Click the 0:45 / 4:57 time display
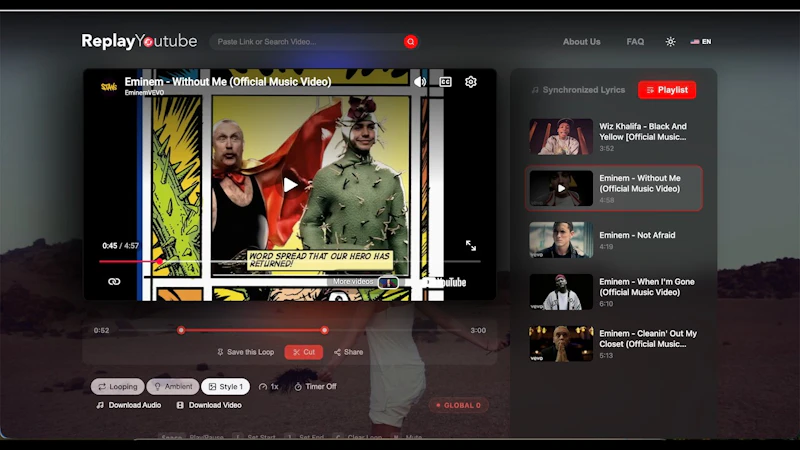This screenshot has height=450, width=800. pyautogui.click(x=120, y=245)
